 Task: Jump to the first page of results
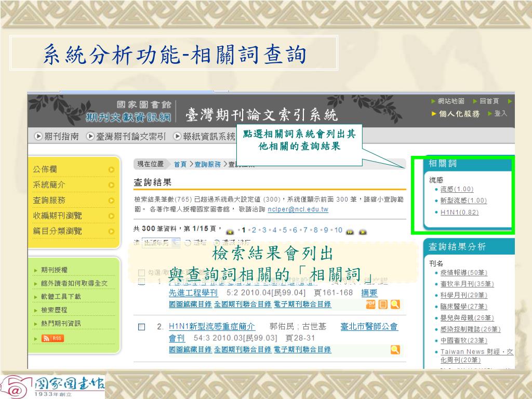click(230, 232)
